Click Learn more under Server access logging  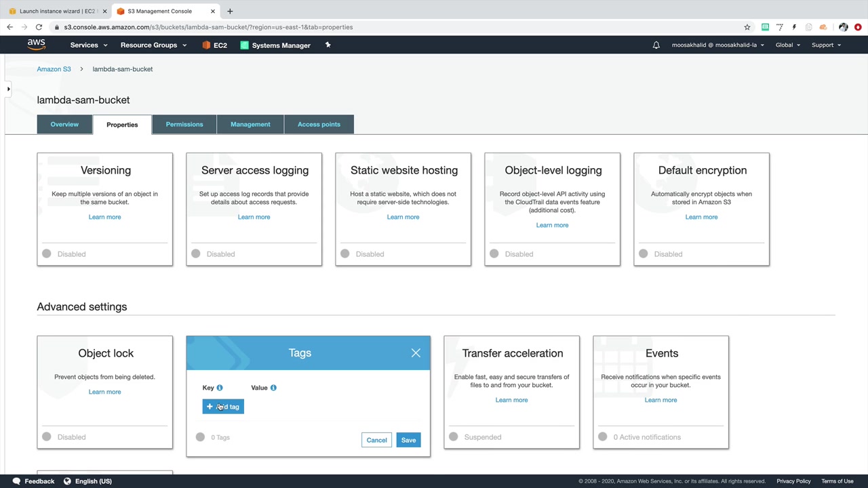pyautogui.click(x=254, y=217)
